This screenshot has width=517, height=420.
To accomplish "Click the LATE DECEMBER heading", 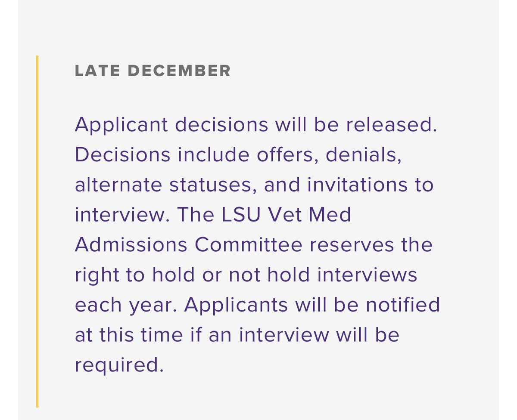I will (153, 71).
